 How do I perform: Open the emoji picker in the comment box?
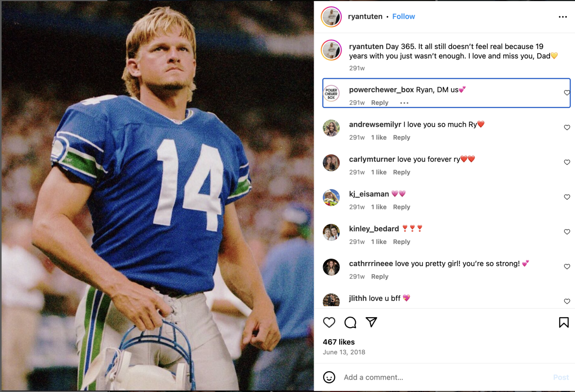[x=329, y=377]
